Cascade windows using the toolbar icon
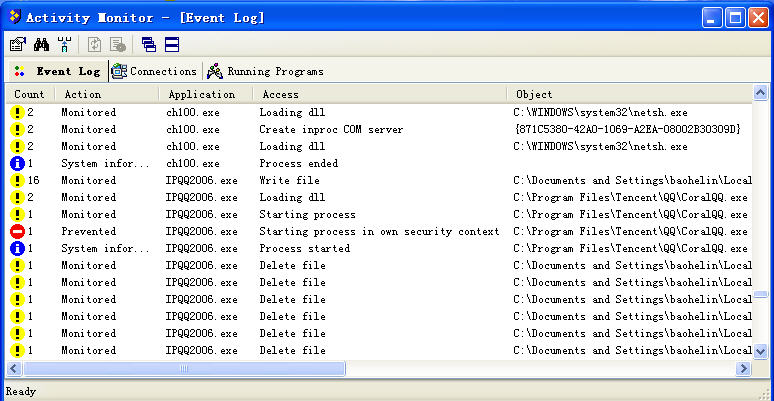 pos(149,45)
